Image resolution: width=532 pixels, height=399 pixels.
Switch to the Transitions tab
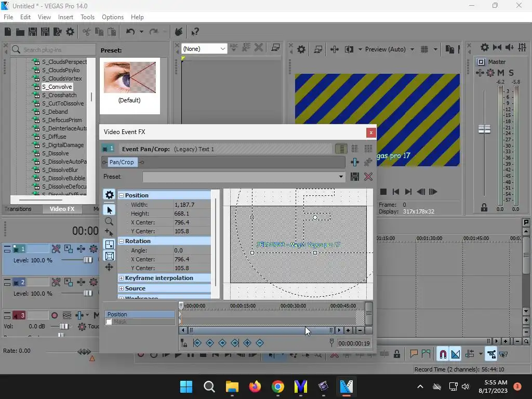18,209
